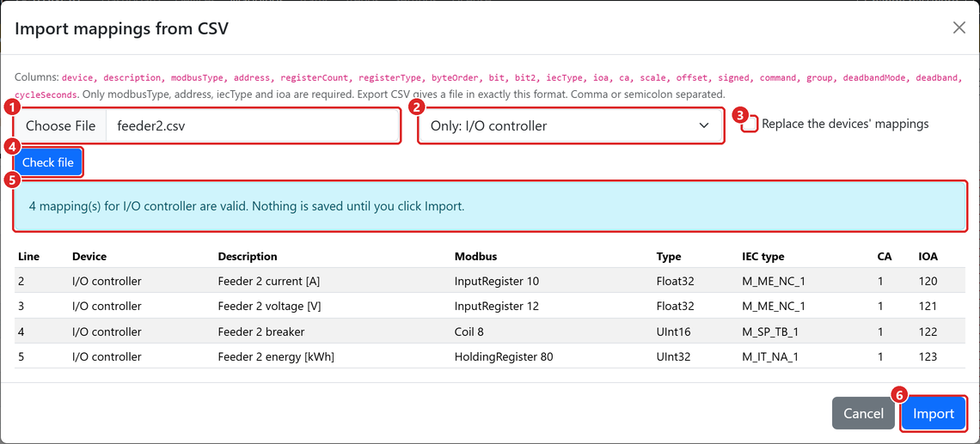Click the IOA column header
980x444 pixels.
928,257
